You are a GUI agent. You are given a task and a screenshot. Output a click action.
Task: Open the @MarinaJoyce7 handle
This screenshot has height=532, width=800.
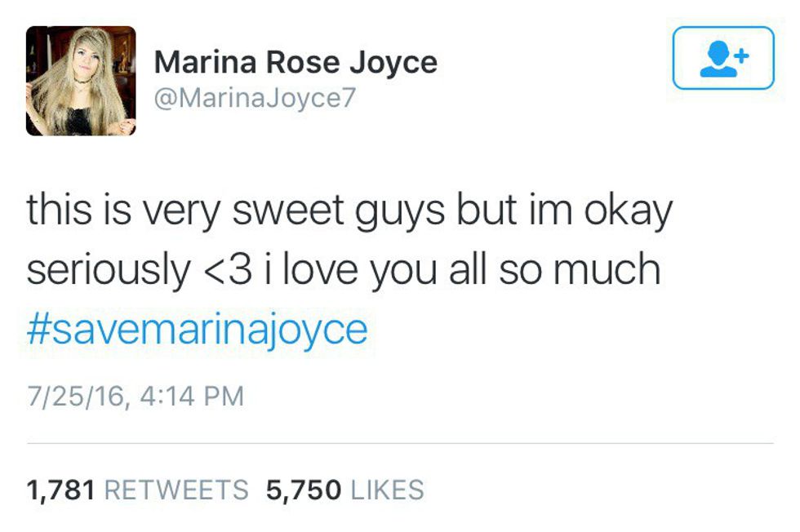click(x=256, y=98)
